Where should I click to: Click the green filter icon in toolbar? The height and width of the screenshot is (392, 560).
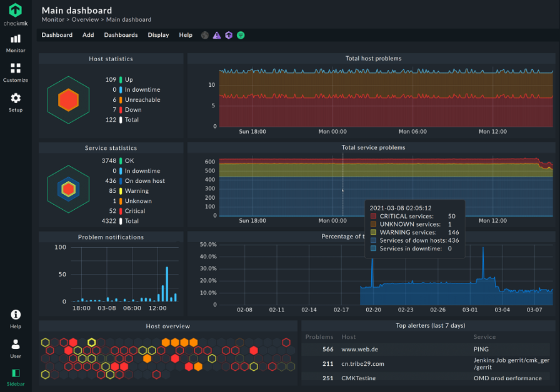(241, 36)
